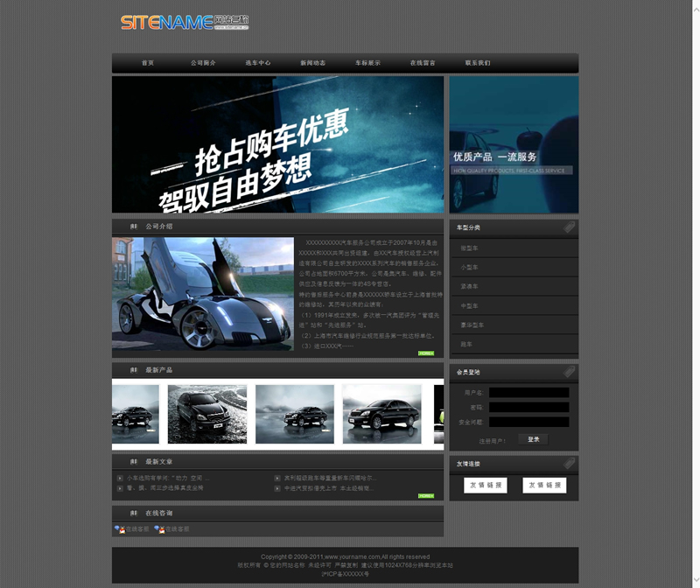Click the tag icon in 会员登陆 header
The height and width of the screenshot is (588, 700).
coord(569,372)
